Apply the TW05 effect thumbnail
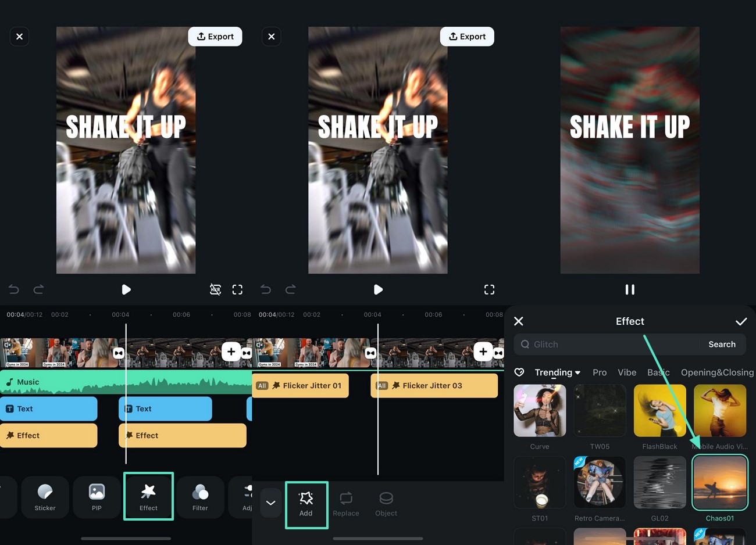The image size is (756, 545). coord(600,410)
